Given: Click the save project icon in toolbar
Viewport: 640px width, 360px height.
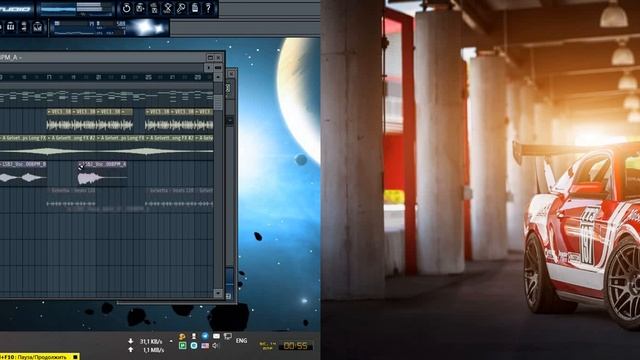Looking at the screenshot, I should [140, 8].
